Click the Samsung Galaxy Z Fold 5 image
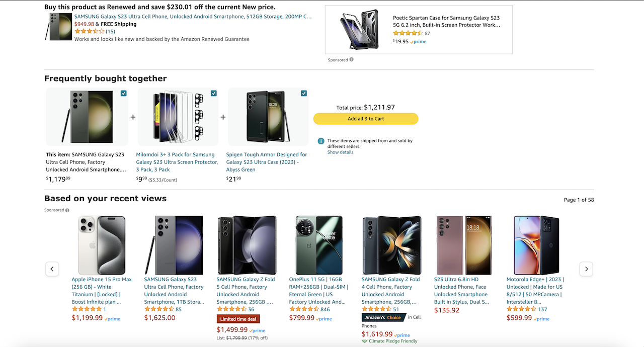644x347 pixels. 247,245
